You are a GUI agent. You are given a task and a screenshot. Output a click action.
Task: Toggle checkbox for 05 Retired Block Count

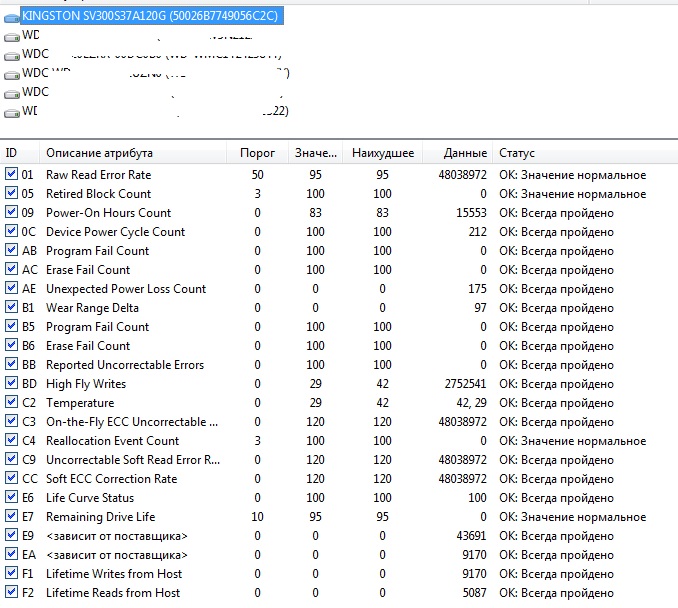tap(11, 193)
